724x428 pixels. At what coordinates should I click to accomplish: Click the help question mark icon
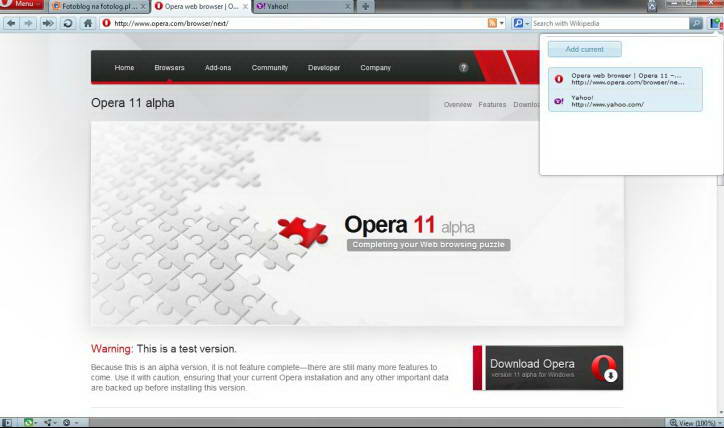click(x=464, y=67)
